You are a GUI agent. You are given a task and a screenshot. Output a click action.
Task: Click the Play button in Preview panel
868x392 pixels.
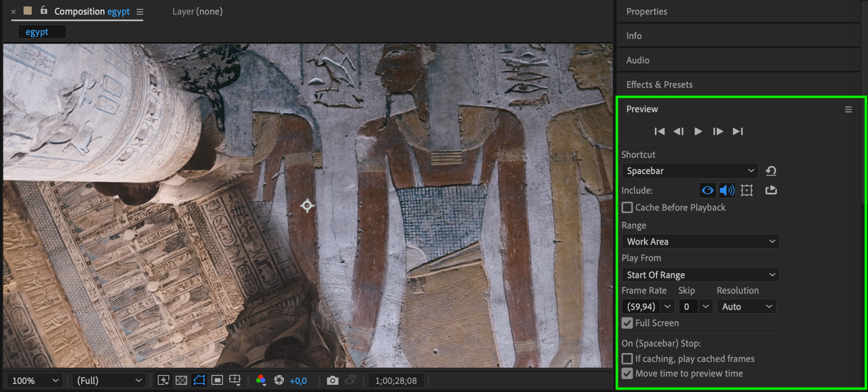(698, 131)
